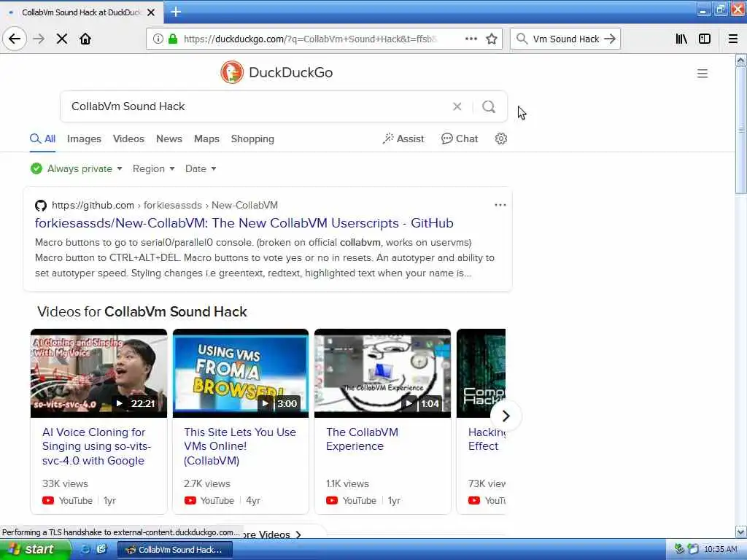Open the Library bookmarks icon
This screenshot has width=747, height=560.
pyautogui.click(x=681, y=39)
